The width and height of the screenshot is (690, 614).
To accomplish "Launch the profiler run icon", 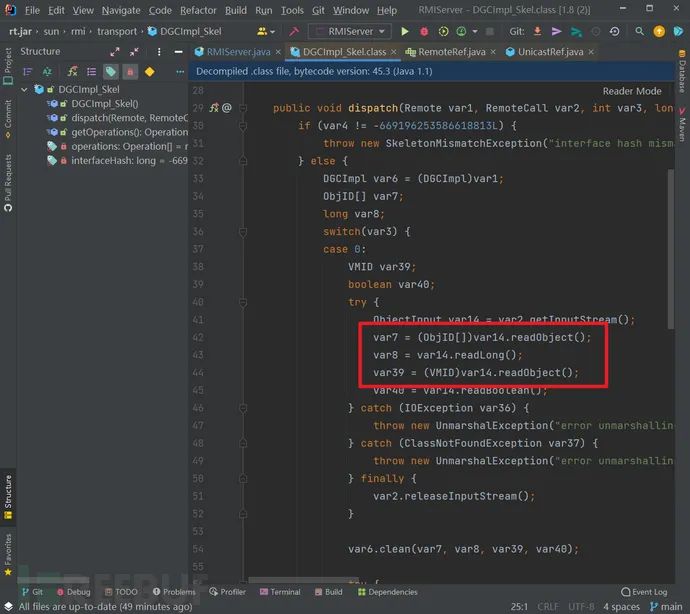I will (461, 31).
